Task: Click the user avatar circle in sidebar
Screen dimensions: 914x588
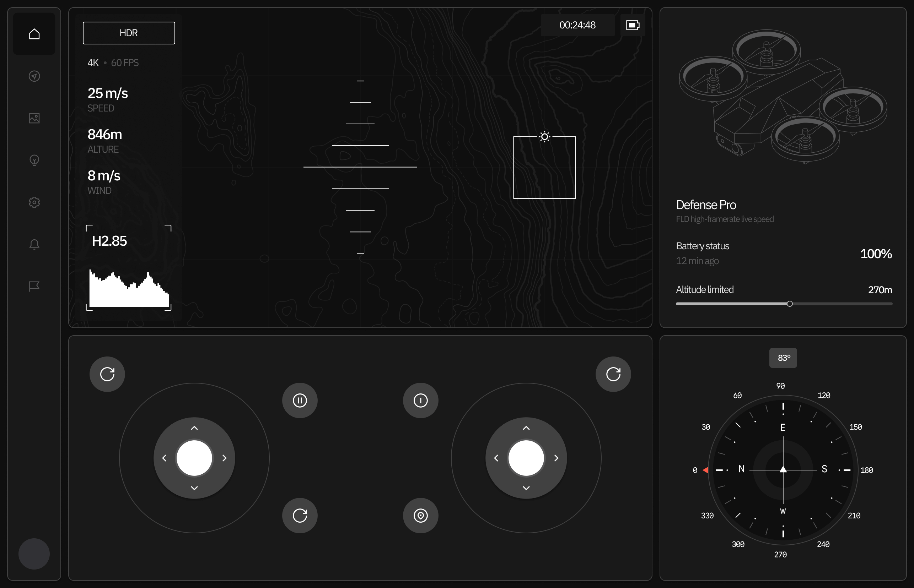Action: (34, 554)
